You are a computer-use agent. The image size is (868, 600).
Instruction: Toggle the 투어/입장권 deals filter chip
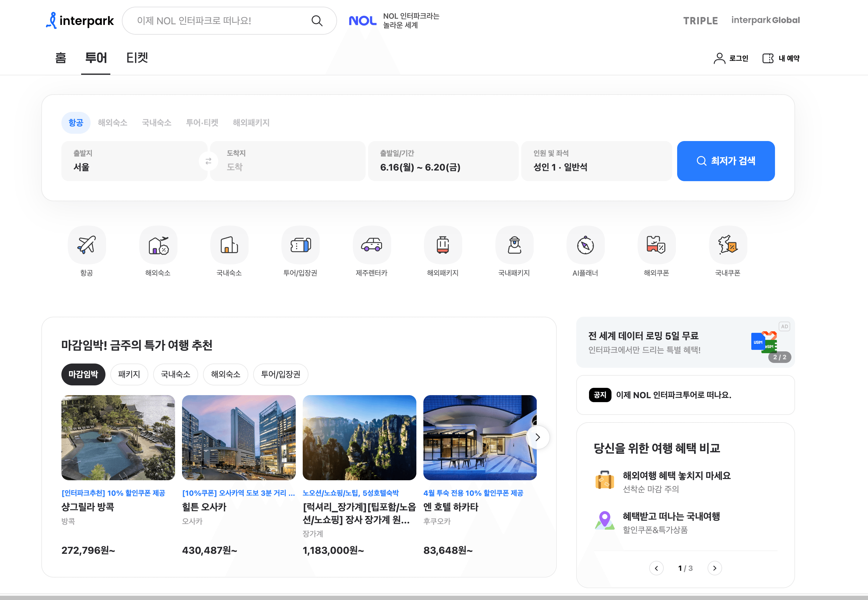[281, 374]
